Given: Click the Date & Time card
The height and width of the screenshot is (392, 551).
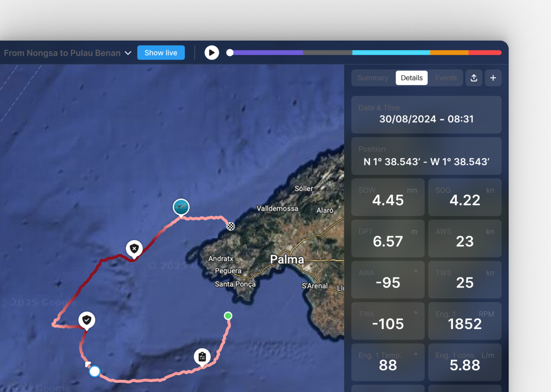Looking at the screenshot, I should point(426,114).
